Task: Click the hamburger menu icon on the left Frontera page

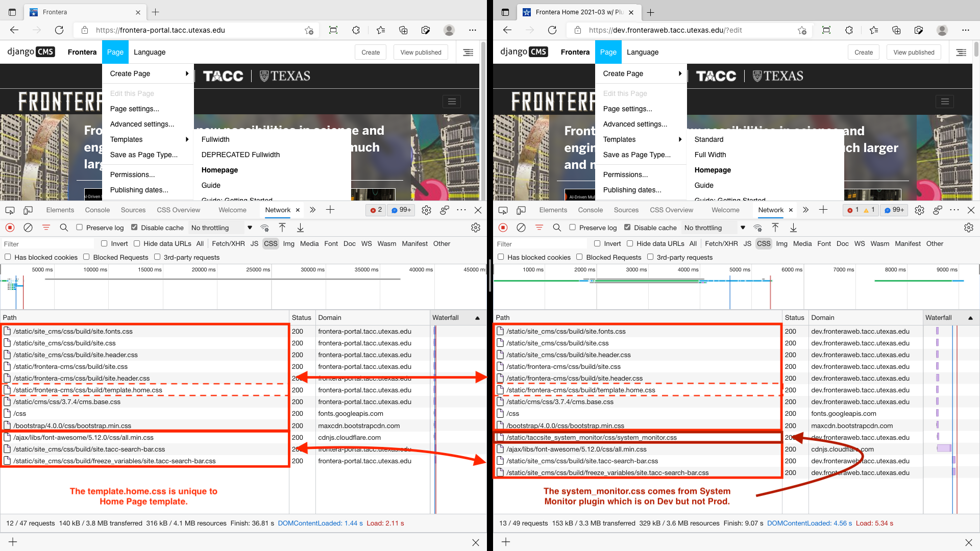Action: 452,102
